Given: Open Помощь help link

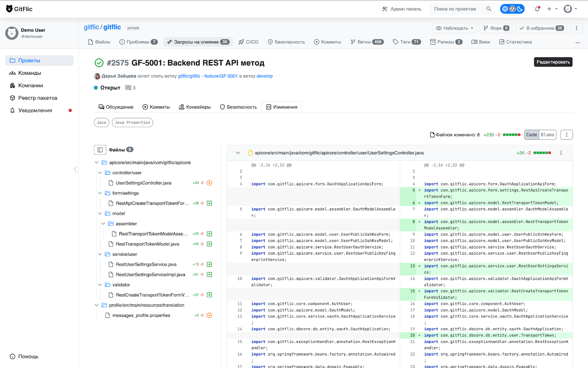Looking at the screenshot, I should click(x=24, y=356).
